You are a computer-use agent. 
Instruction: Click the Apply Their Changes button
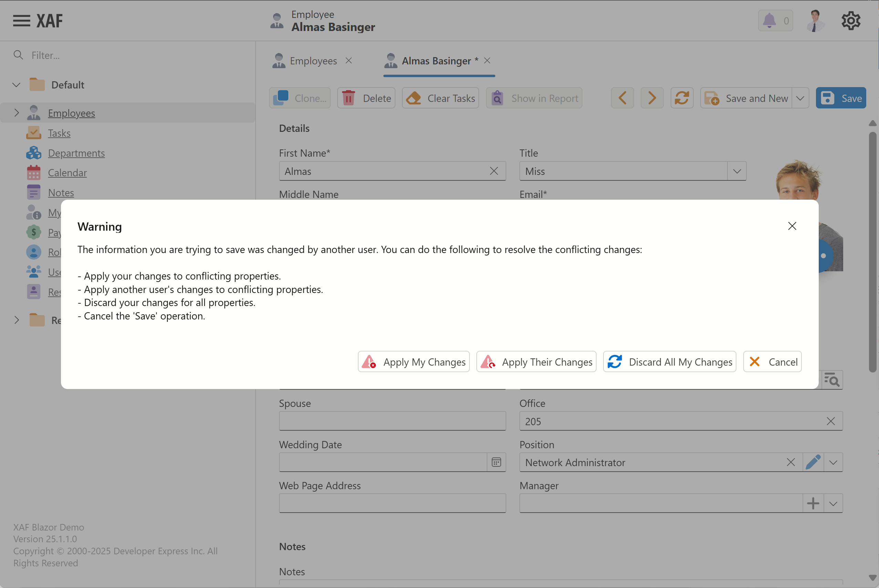pos(536,361)
